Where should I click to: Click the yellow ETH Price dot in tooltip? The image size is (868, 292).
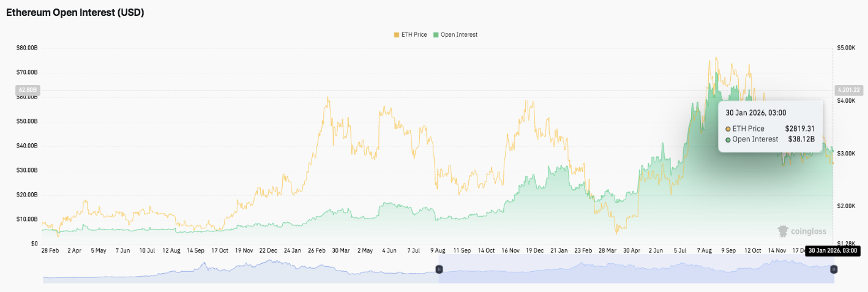tap(728, 129)
